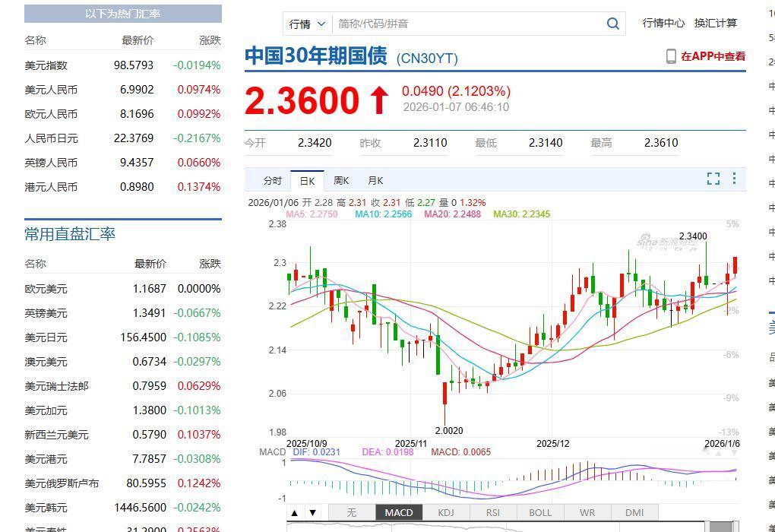Open search with the magnifier icon
Screen dimensions: 775x532
[x=612, y=24]
